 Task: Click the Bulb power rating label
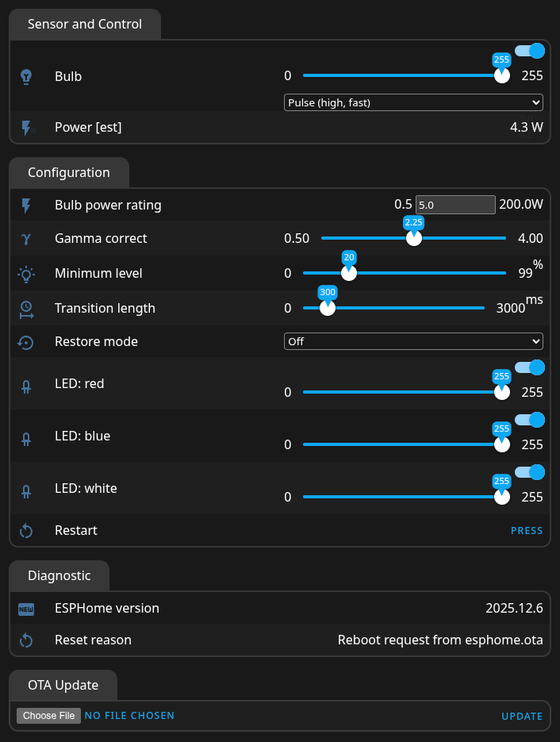pyautogui.click(x=109, y=206)
